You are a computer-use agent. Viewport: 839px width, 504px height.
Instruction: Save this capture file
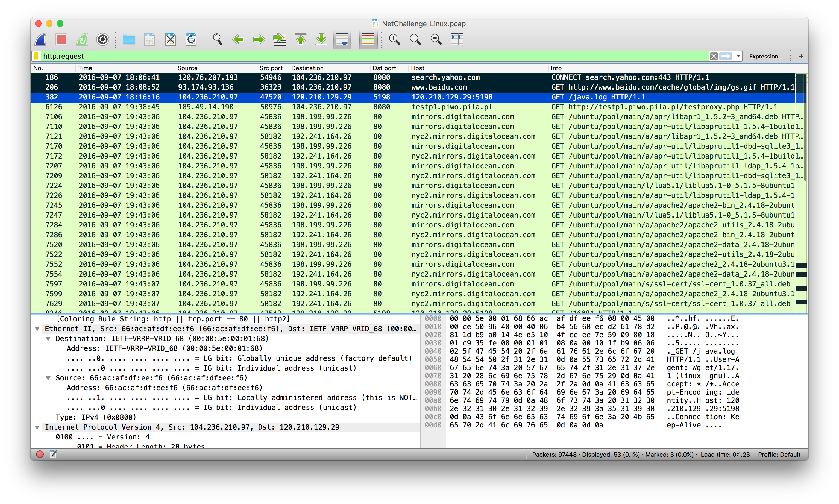click(149, 39)
